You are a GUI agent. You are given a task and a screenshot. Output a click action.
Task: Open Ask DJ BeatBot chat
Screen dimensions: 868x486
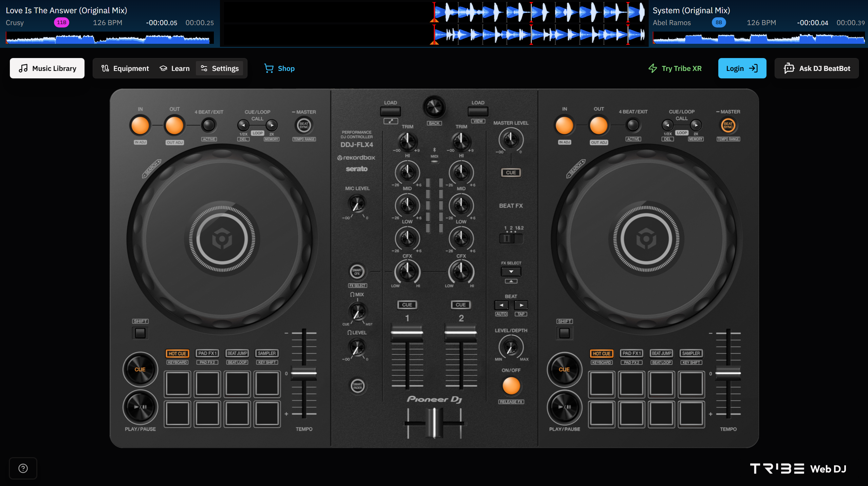[x=816, y=68]
